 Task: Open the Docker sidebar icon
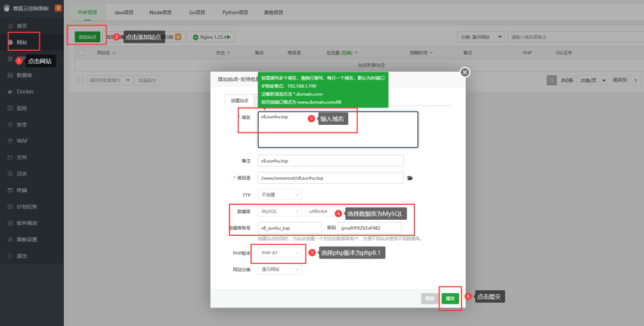click(10, 92)
